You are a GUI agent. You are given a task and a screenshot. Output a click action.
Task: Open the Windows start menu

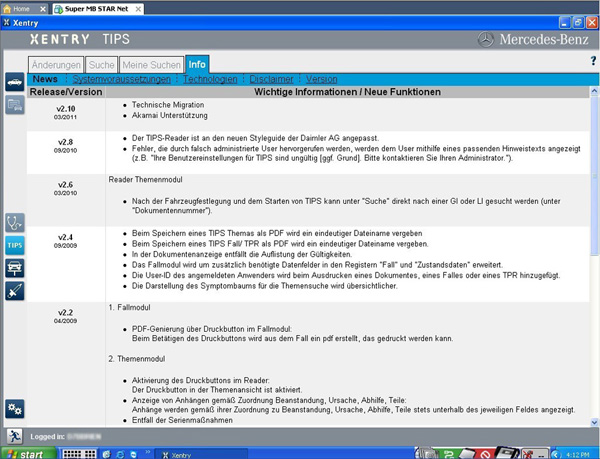pos(28,454)
